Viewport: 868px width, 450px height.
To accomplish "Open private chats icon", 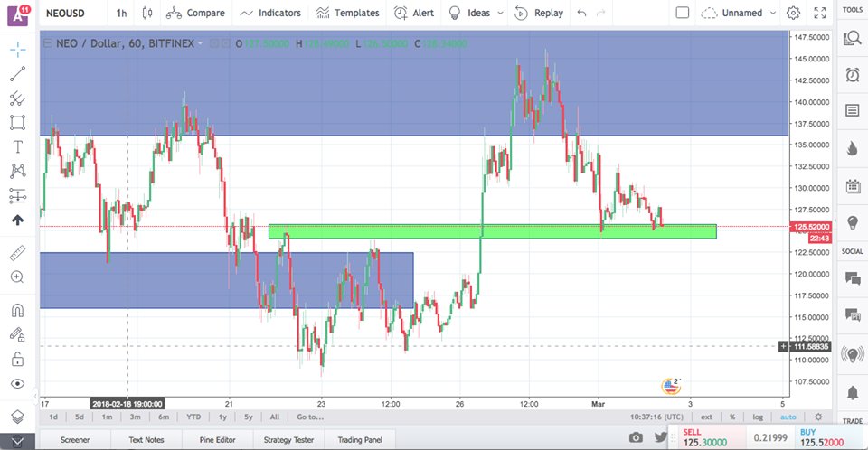I will pyautogui.click(x=853, y=315).
